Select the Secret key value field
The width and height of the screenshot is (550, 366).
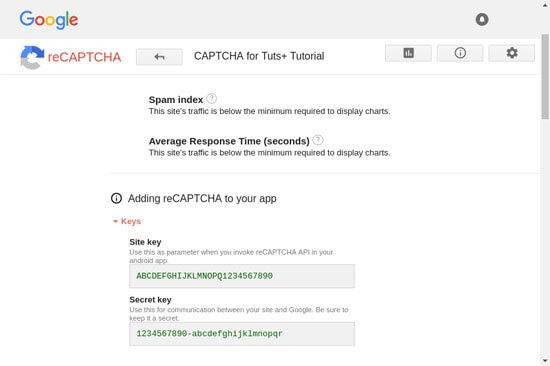pos(242,334)
